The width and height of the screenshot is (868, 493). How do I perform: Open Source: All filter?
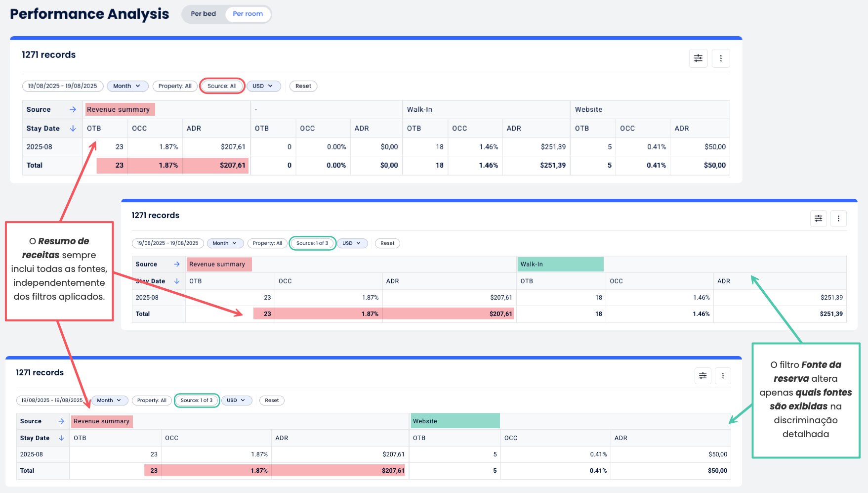(x=222, y=86)
